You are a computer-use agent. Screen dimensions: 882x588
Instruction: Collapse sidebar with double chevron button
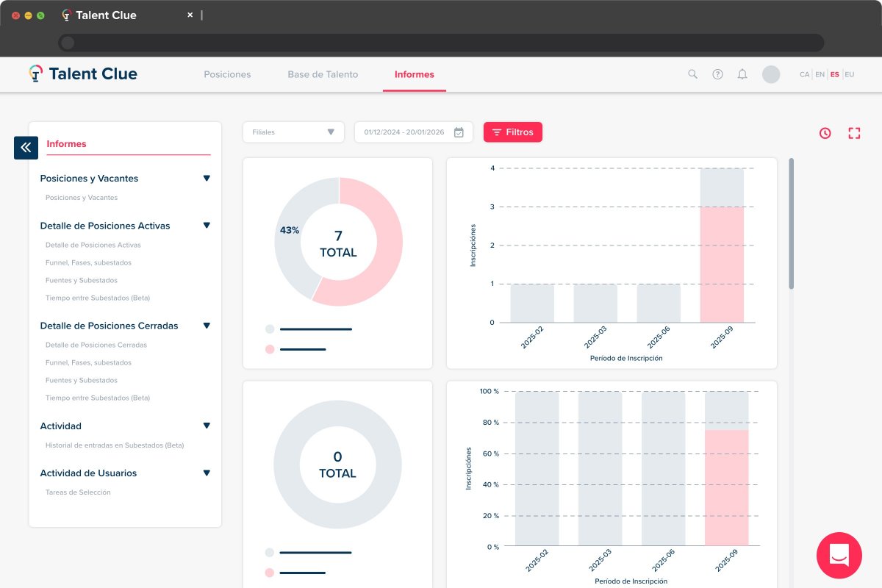[26, 148]
